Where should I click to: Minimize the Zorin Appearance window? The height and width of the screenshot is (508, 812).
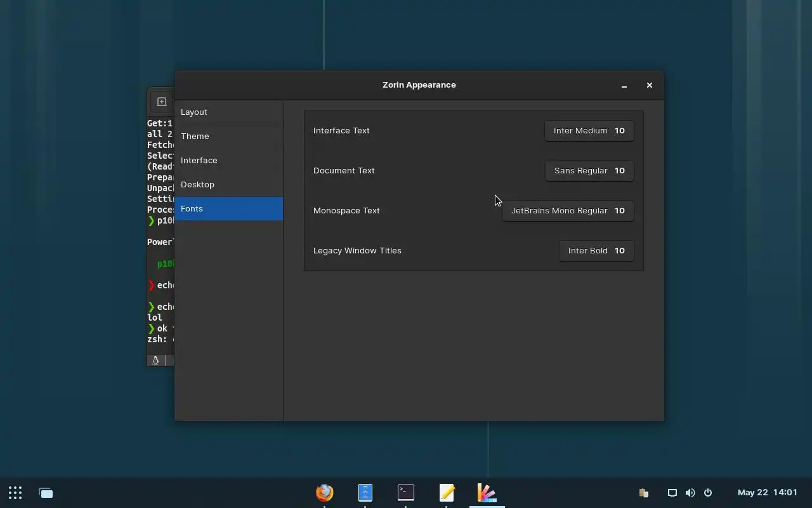(x=624, y=85)
